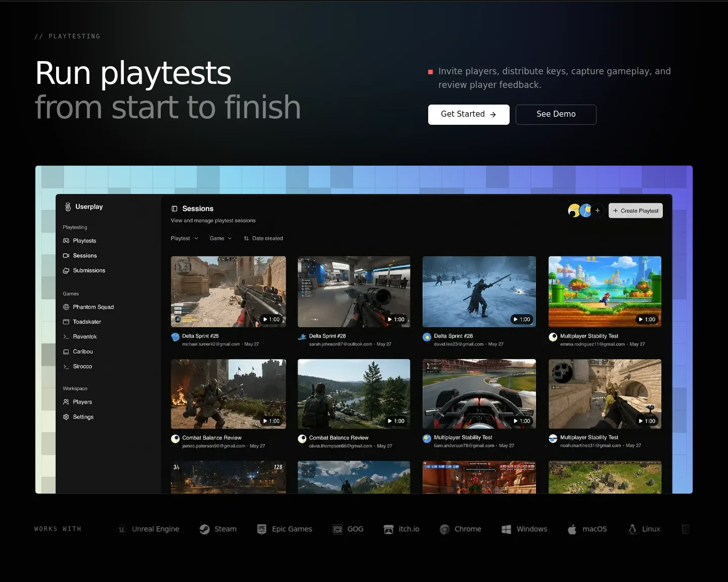Click the macOS apple logo
This screenshot has width=728, height=582.
click(x=572, y=529)
